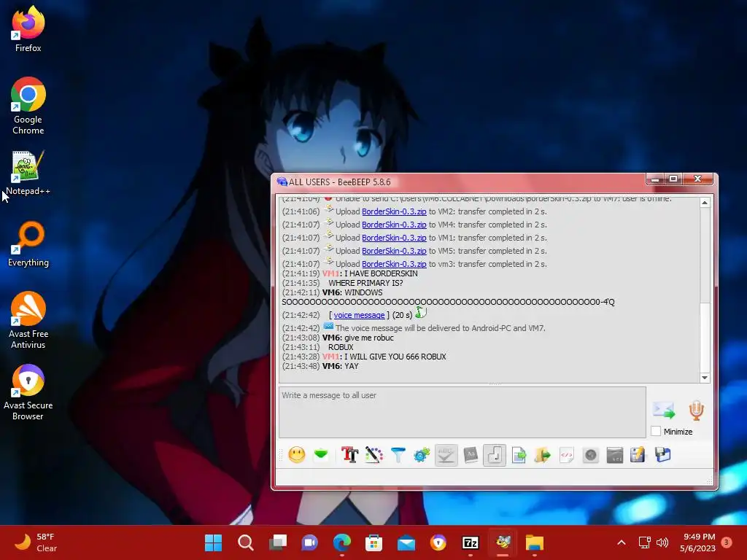747x560 pixels.
Task: Click the "I WILL GIVE YOU 666 ROBUX" message
Action: pyautogui.click(x=395, y=357)
